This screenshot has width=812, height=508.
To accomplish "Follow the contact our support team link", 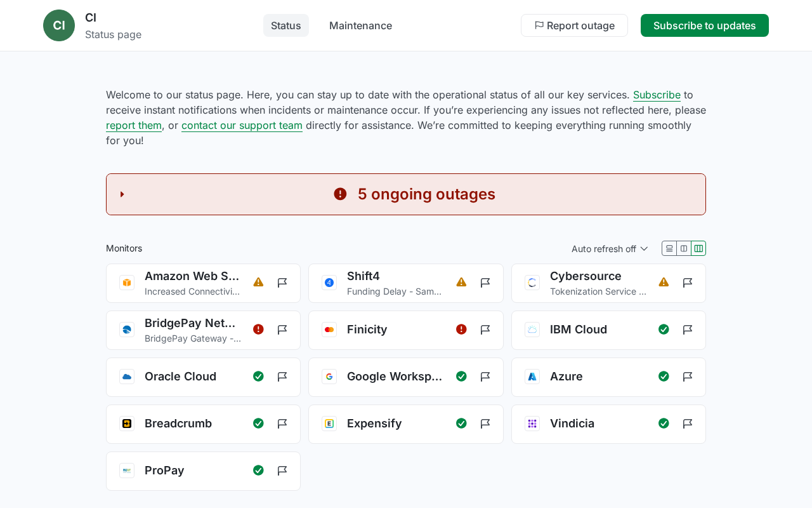I will (242, 125).
